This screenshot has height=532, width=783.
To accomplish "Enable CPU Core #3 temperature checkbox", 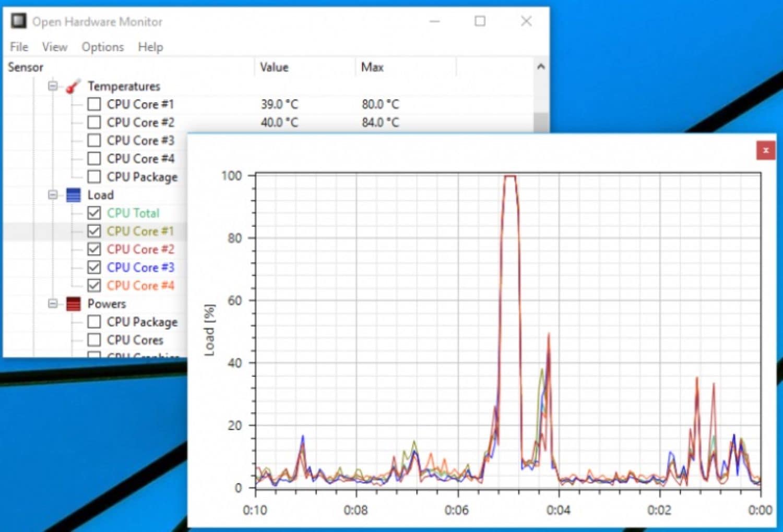I will (x=94, y=140).
